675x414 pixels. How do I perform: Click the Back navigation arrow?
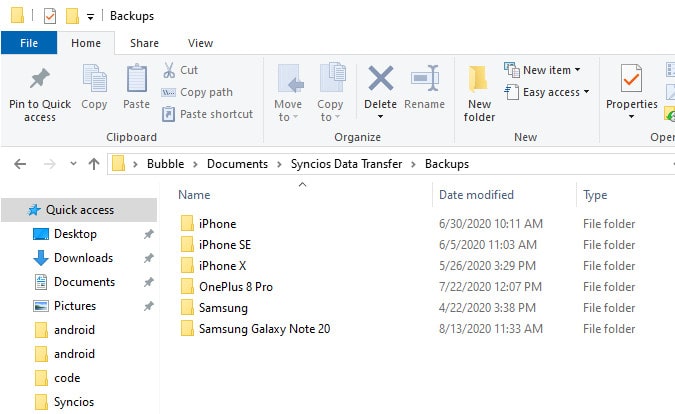coord(20,164)
